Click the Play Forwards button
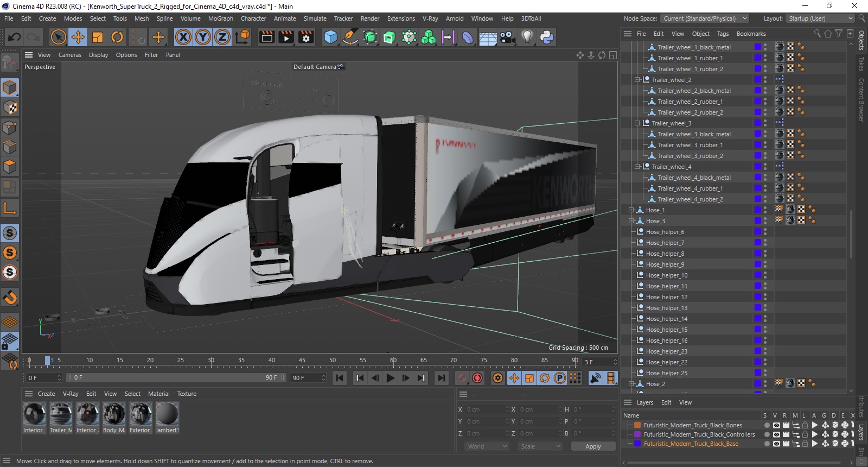Viewport: 868px width, 467px height. [x=391, y=378]
